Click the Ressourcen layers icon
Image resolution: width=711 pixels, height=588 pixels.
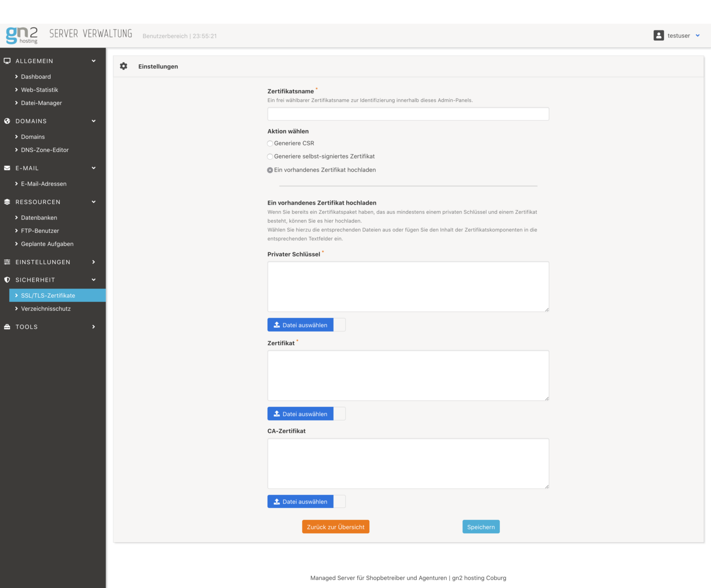pyautogui.click(x=7, y=202)
